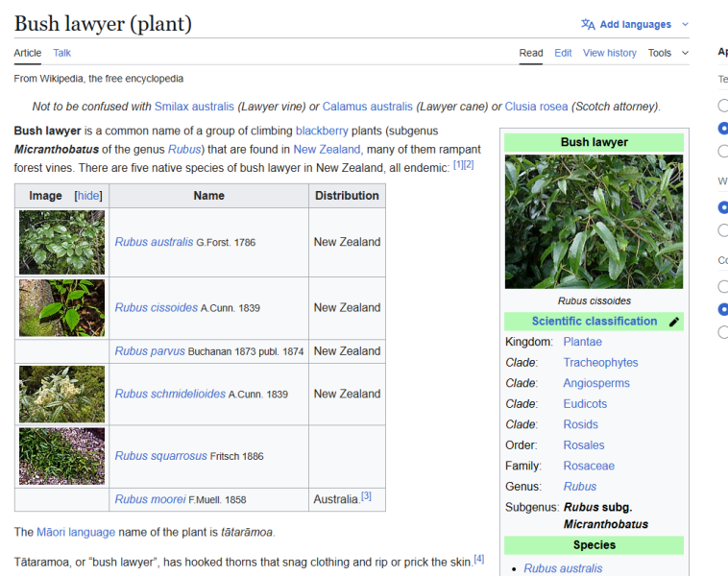Expand the Tools menu chevron
The width and height of the screenshot is (728, 576).
coord(685,53)
